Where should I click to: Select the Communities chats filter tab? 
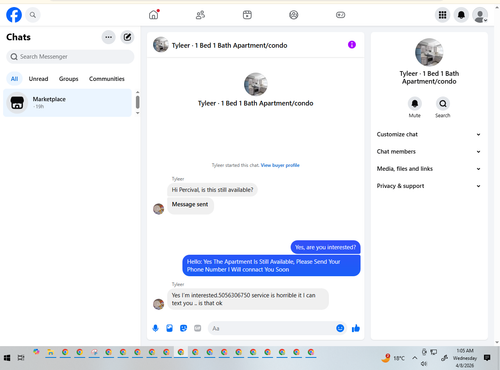click(107, 79)
